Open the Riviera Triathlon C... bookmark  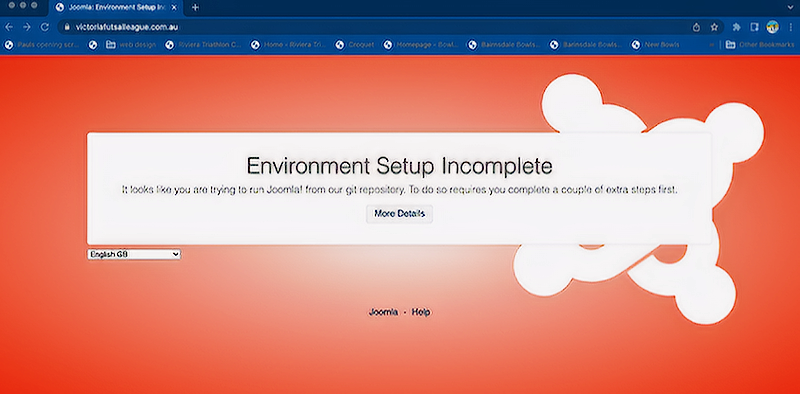pos(203,45)
